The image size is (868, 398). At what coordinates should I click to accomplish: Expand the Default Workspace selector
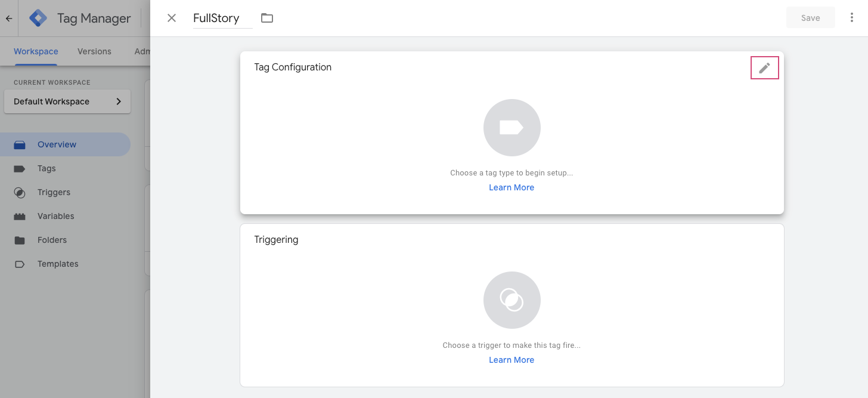(x=67, y=101)
